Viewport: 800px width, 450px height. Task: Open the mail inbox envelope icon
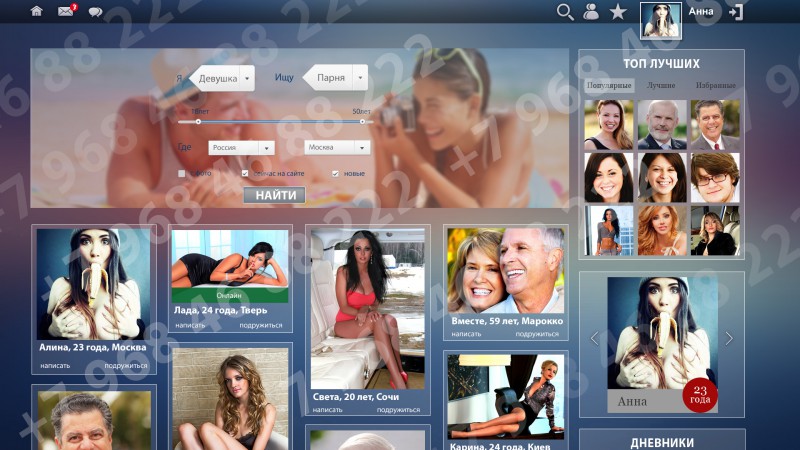(x=67, y=10)
